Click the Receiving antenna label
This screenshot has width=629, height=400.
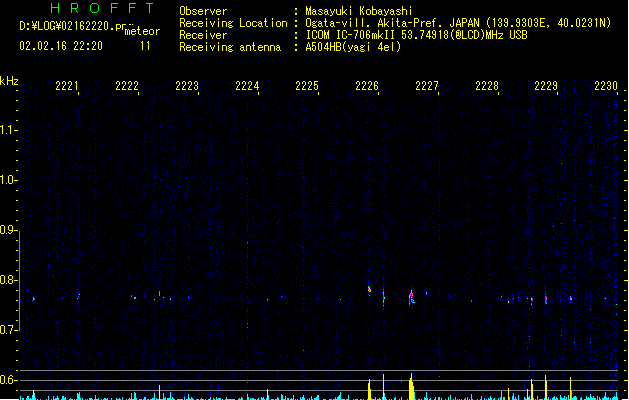pos(230,47)
